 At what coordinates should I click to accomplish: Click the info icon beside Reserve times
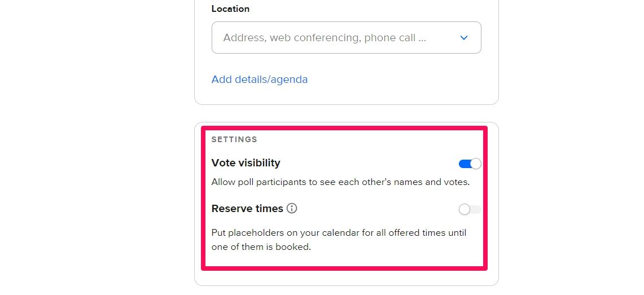point(292,209)
